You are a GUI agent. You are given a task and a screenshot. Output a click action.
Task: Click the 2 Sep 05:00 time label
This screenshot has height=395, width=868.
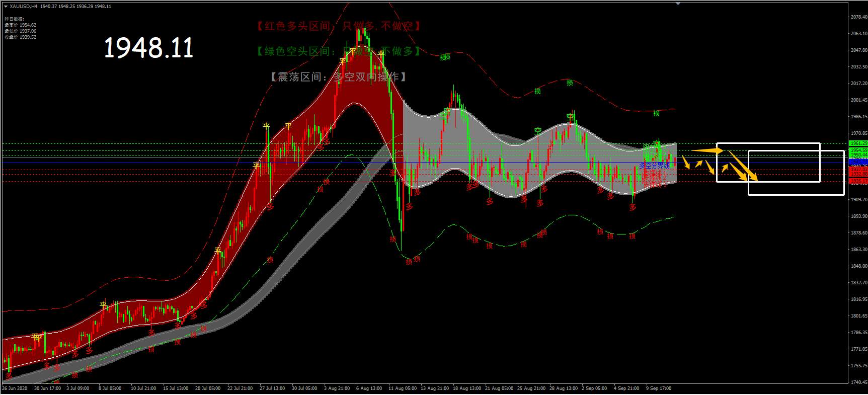pyautogui.click(x=594, y=388)
